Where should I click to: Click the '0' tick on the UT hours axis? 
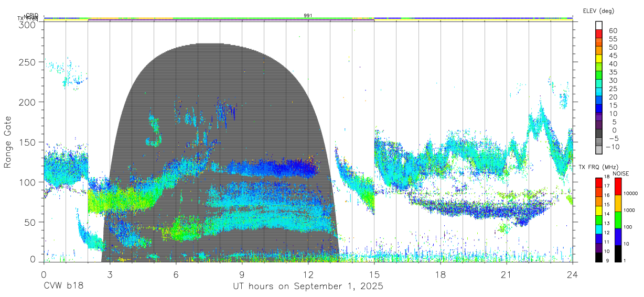point(44,274)
